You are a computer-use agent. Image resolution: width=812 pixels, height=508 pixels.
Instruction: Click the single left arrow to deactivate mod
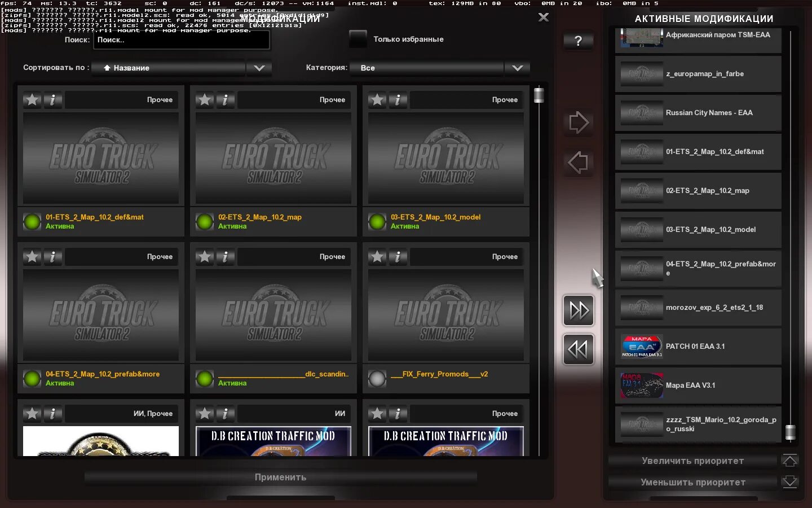point(579,163)
